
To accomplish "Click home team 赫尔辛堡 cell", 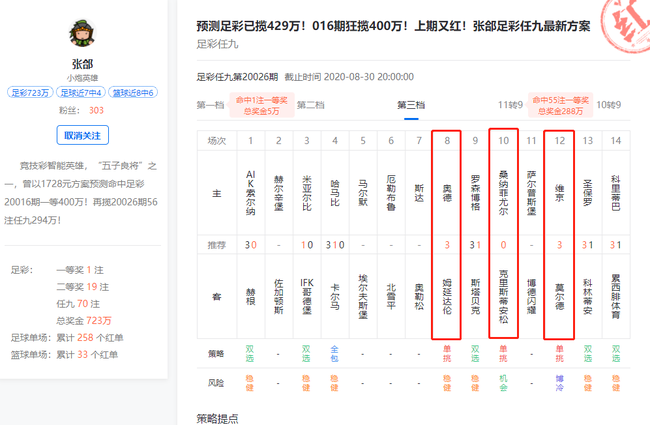I will click(279, 193).
